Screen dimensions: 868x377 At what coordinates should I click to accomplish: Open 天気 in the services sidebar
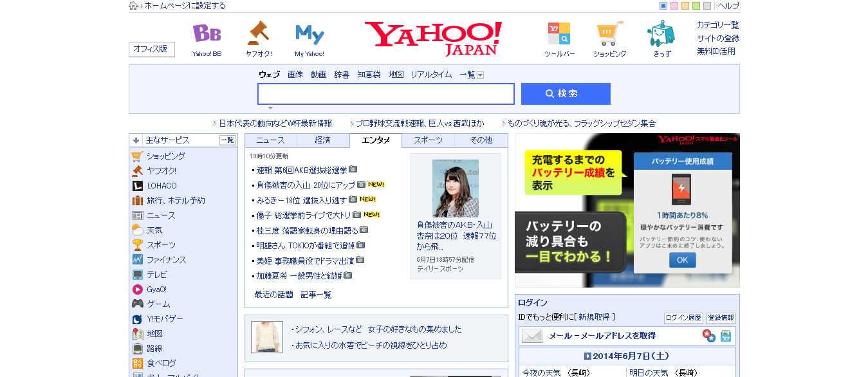click(154, 230)
